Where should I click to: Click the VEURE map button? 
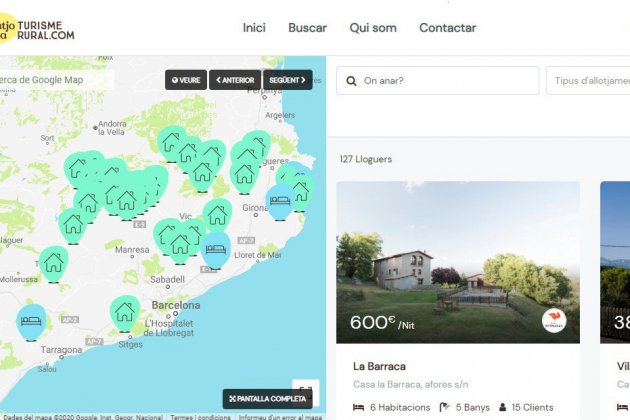(x=186, y=80)
